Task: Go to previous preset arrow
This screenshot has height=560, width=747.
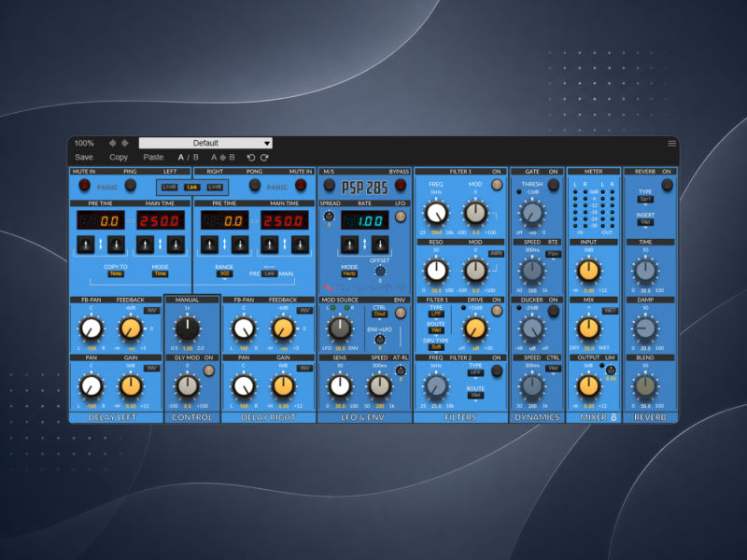Action: 112,143
